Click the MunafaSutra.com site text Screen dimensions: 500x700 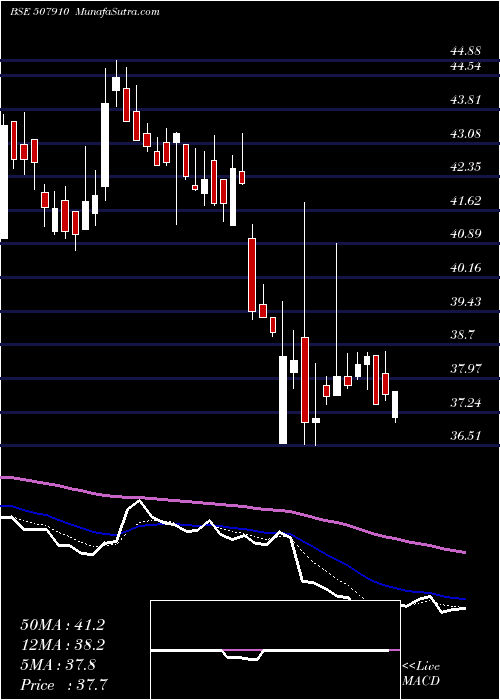point(118,12)
